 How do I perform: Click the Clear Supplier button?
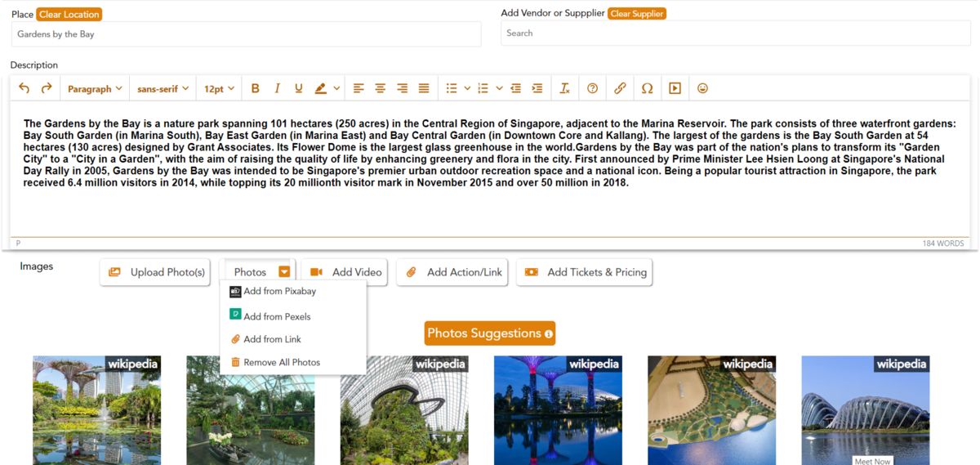pos(637,13)
